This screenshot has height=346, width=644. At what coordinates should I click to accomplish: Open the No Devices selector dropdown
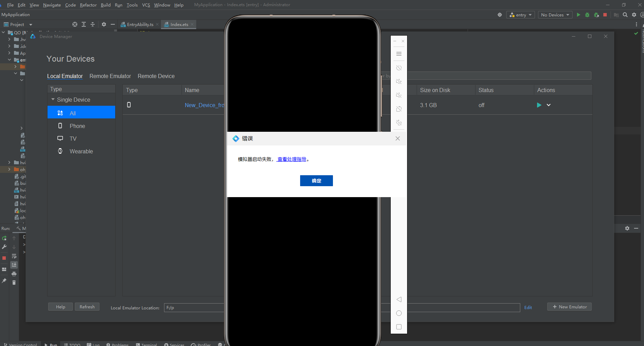point(555,15)
